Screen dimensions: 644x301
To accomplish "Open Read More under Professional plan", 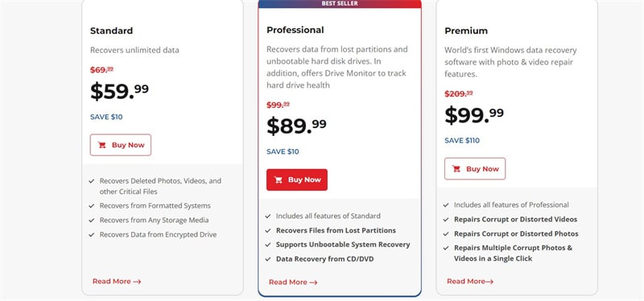I will point(293,282).
